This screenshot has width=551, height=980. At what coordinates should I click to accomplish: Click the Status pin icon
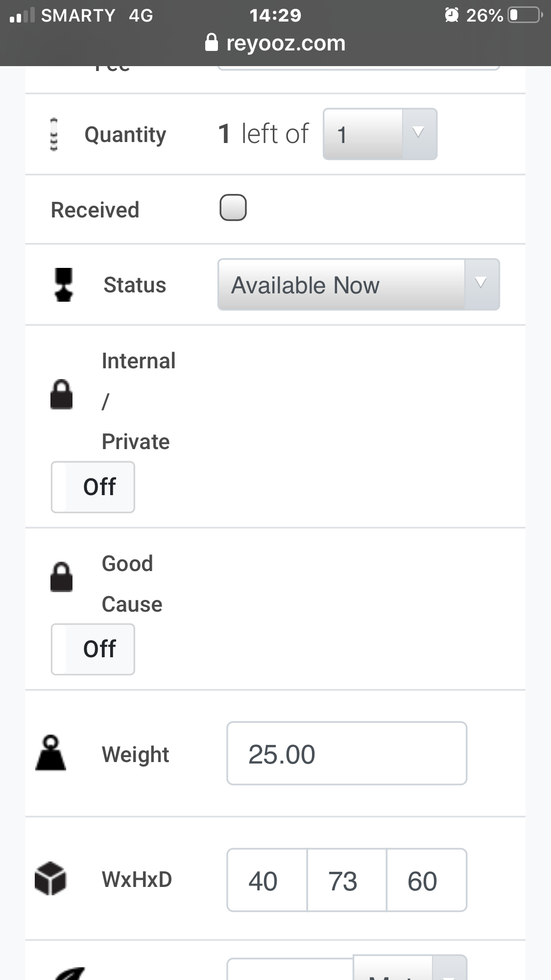[x=64, y=285]
